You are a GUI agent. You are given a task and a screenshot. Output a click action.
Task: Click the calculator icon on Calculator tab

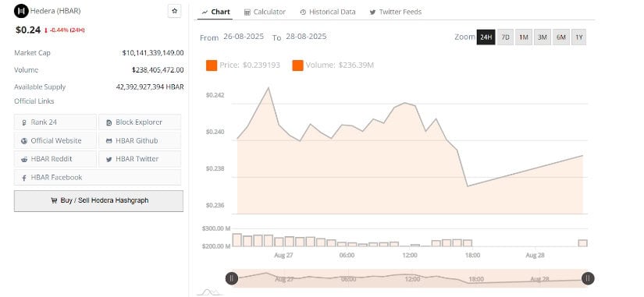(x=247, y=12)
